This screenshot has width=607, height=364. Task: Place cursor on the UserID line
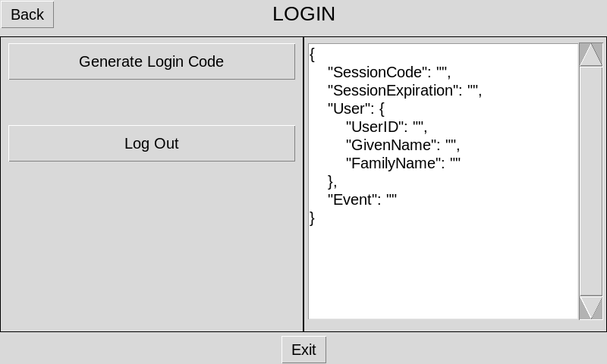pos(385,127)
